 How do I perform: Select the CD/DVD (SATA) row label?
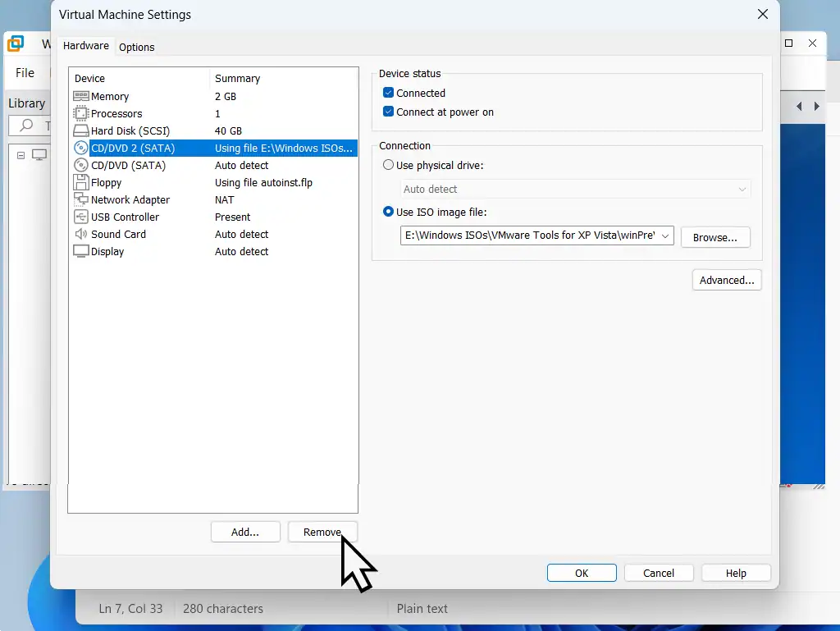click(128, 165)
